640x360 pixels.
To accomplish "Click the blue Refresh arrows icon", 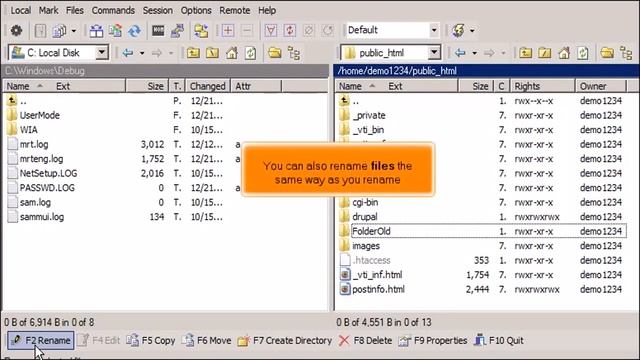I will tap(134, 31).
